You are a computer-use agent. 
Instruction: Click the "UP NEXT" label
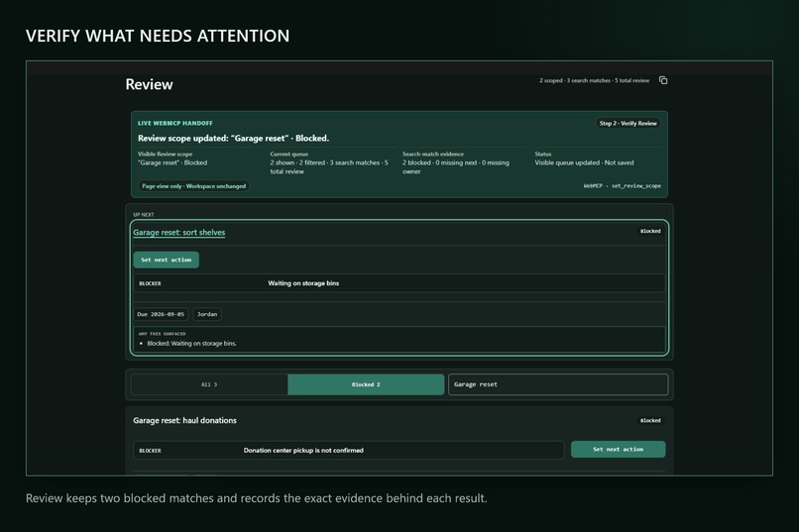(x=143, y=215)
